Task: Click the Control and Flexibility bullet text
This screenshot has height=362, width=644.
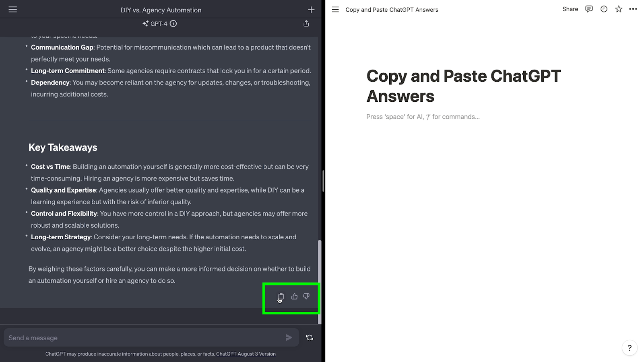Action: point(169,219)
